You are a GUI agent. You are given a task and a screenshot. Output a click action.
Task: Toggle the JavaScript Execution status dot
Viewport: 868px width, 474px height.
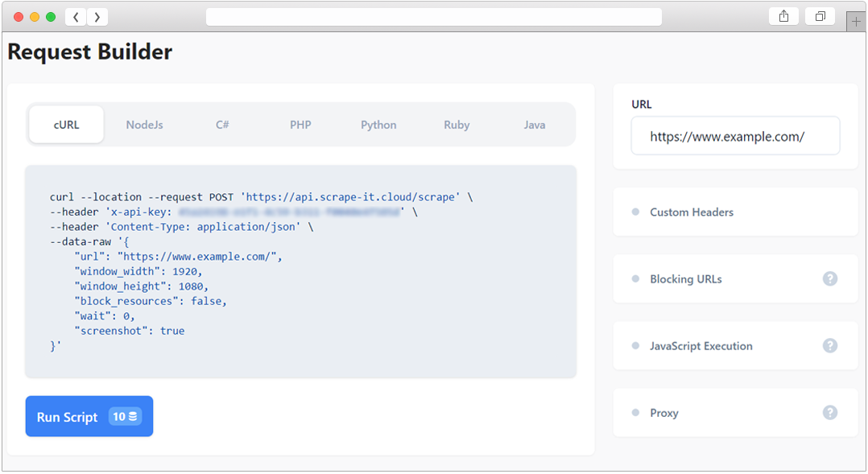click(x=635, y=346)
